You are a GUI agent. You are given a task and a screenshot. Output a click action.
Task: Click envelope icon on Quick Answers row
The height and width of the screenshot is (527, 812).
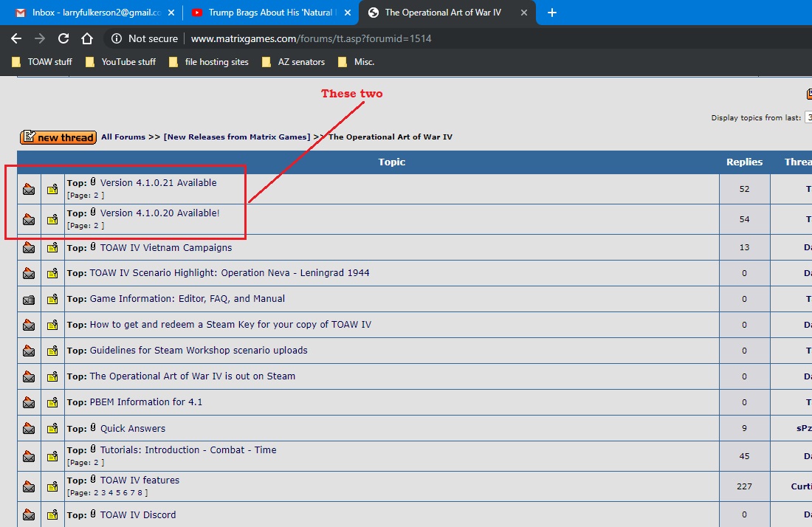(29, 429)
